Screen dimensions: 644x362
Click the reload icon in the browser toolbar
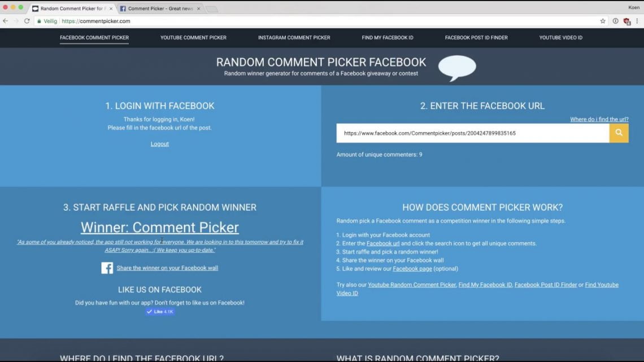[26, 21]
